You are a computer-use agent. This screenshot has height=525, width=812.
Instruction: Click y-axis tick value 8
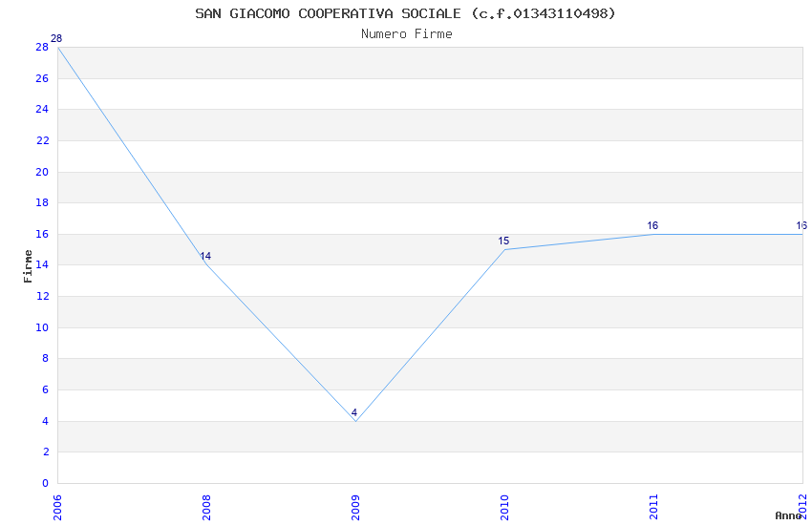coord(46,359)
